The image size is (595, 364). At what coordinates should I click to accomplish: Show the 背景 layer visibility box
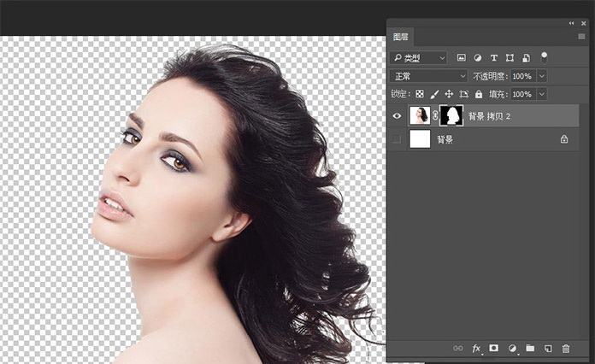397,139
